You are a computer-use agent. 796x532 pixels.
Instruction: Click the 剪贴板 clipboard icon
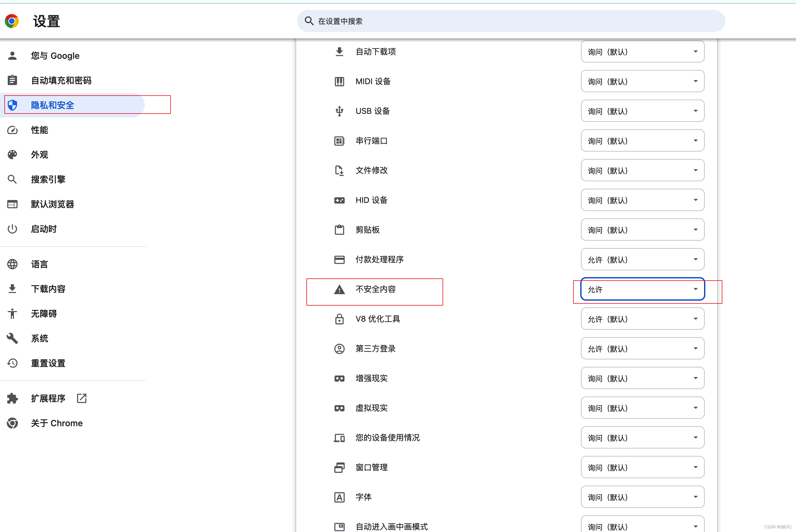[339, 230]
